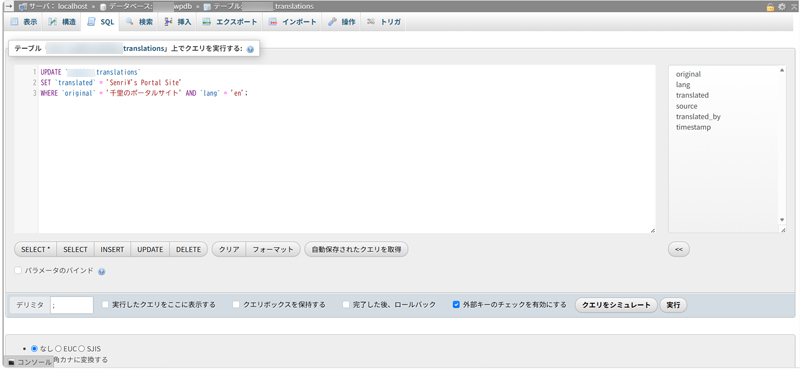Check 完了した後、ロールバック

pos(346,305)
